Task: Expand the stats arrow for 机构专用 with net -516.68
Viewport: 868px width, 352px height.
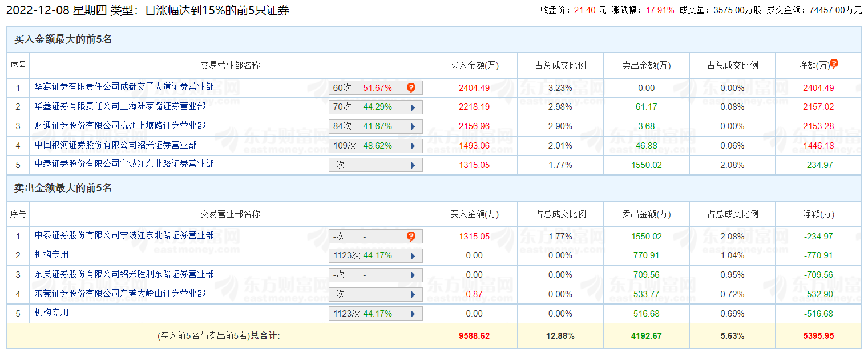Action: (413, 314)
